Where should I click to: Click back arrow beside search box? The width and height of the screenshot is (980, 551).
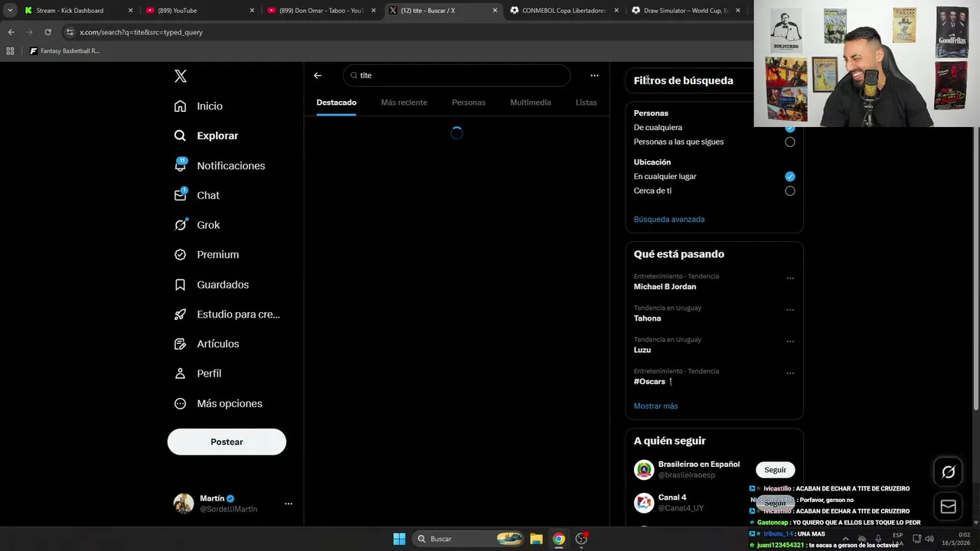(x=318, y=75)
